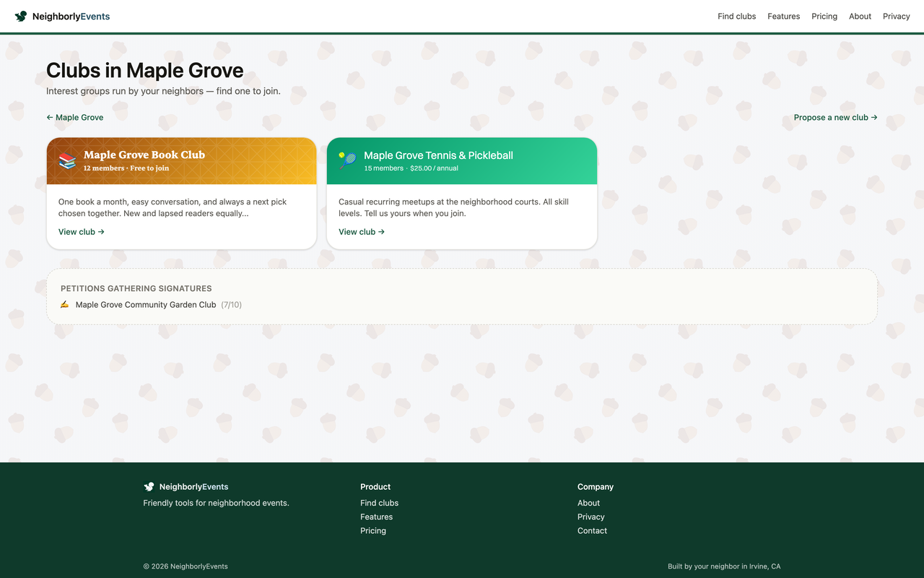Select Privacy in top navigation

pos(897,16)
